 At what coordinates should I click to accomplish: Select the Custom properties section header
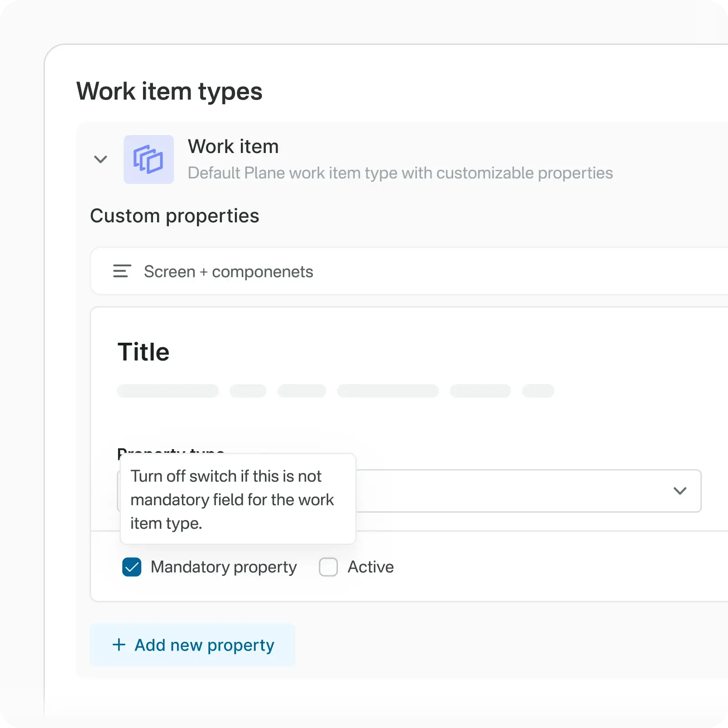(175, 216)
